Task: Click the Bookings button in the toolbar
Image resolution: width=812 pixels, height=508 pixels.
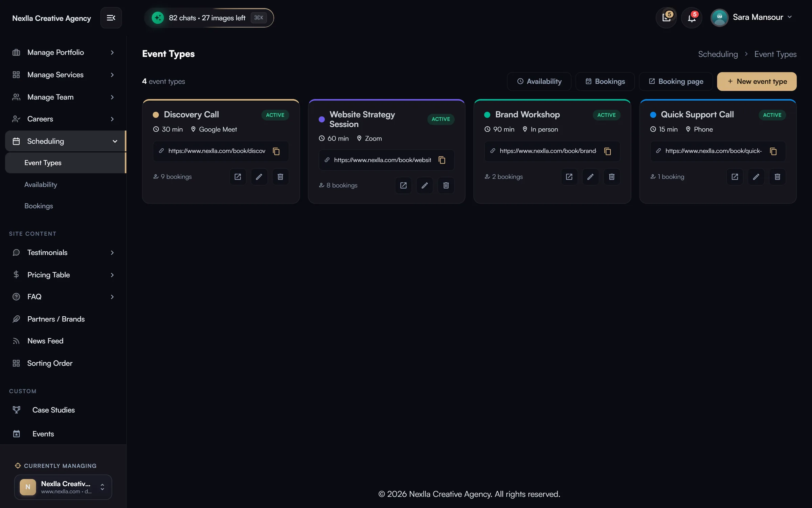Action: tap(605, 82)
